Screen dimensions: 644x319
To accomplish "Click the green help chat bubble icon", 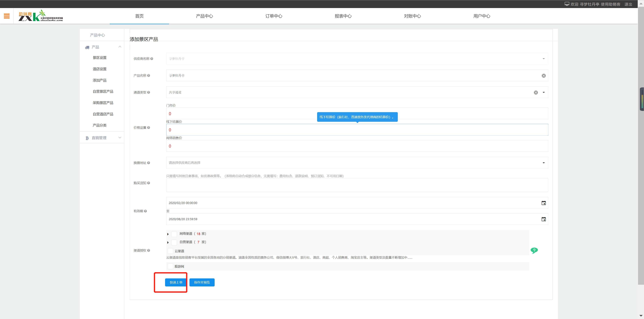I will [534, 250].
